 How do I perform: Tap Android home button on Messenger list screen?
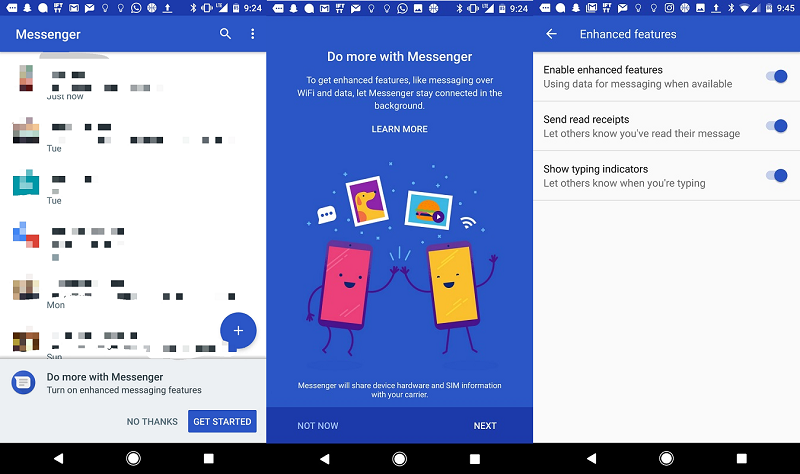(133, 458)
